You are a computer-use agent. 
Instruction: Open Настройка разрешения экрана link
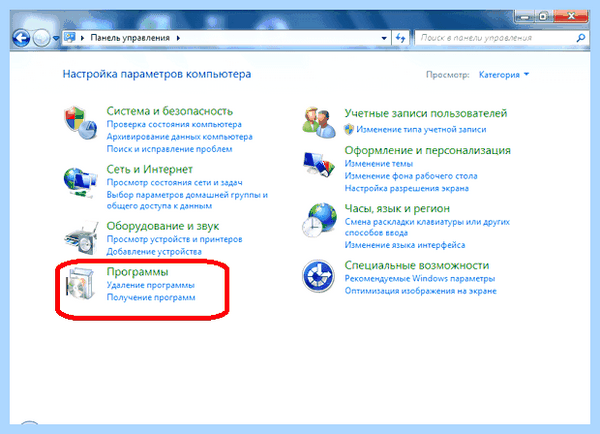(406, 188)
